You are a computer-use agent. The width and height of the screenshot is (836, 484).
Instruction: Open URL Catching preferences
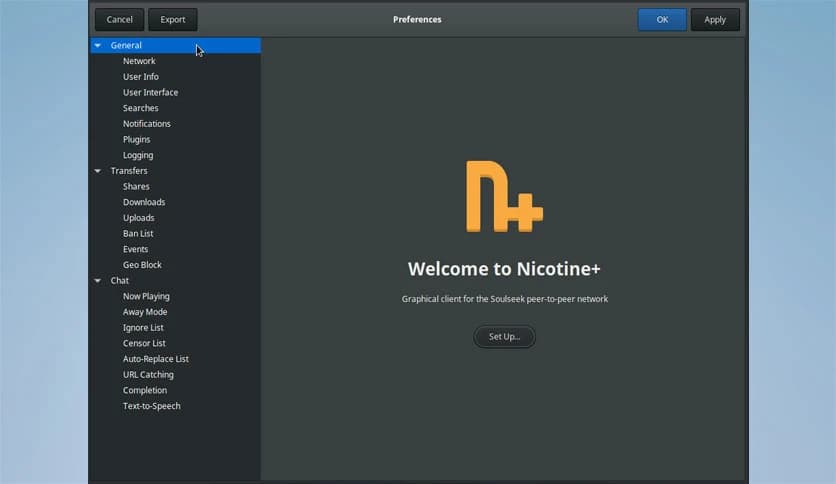tap(175, 375)
